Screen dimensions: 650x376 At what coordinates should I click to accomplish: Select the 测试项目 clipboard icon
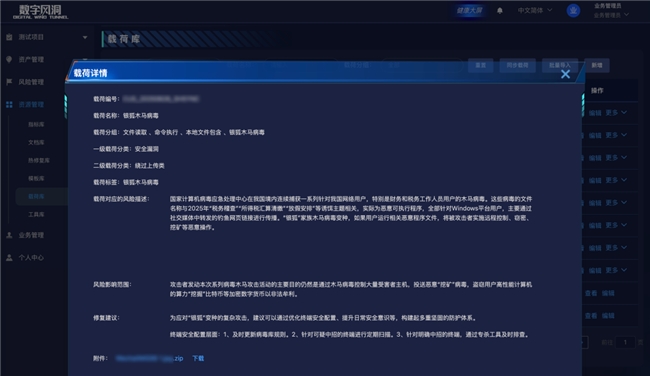(9, 37)
